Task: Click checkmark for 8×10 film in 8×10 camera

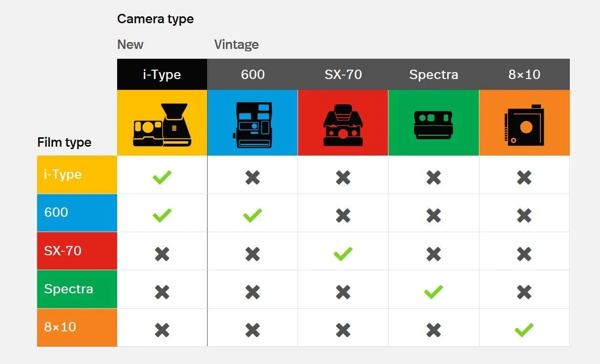Action: tap(524, 329)
